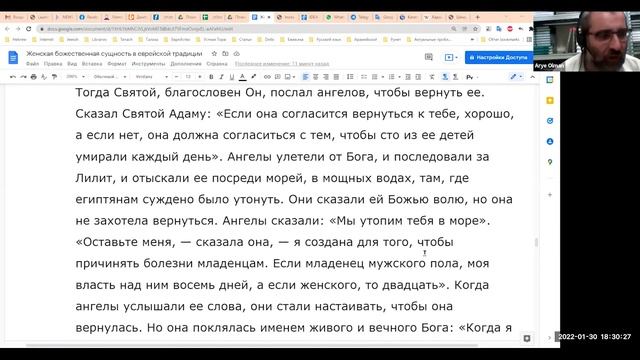Open Keep notes in side panel
The image size is (640, 360).
coord(550,100)
